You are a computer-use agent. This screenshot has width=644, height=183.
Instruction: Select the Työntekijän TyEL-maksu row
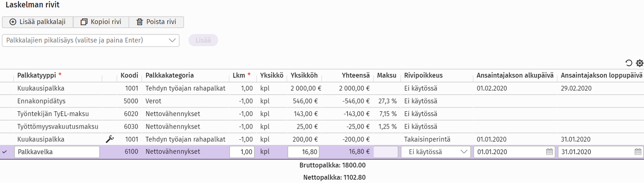pyautogui.click(x=53, y=114)
